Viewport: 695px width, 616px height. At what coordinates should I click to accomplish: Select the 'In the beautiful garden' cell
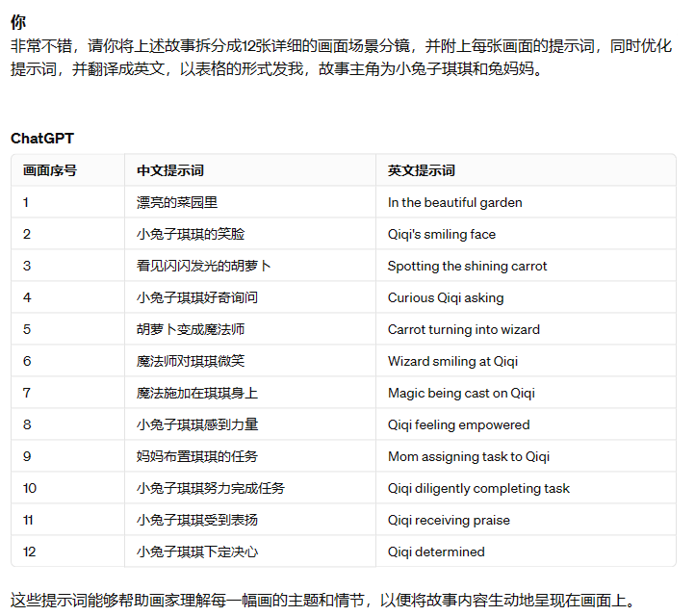pos(454,202)
